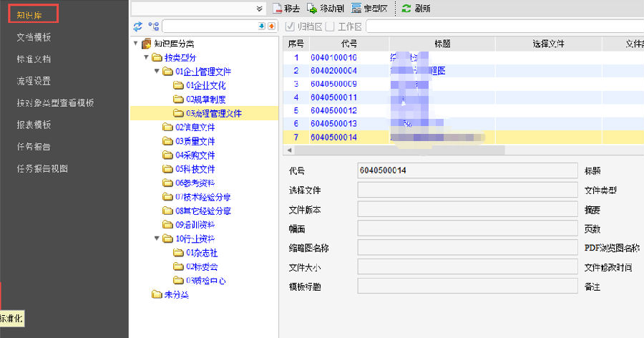Image resolution: width=644 pixels, height=338 pixels.
Task: Select table row with code 6040500013
Action: (463, 124)
